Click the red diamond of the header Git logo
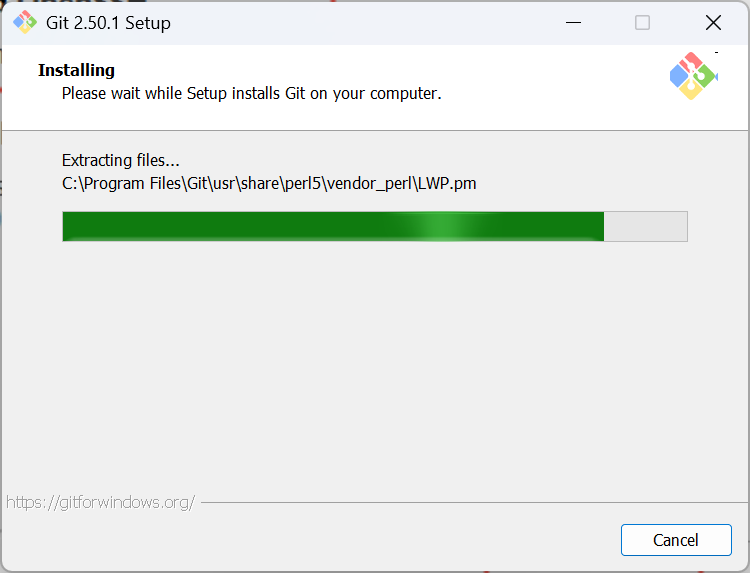 (693, 61)
